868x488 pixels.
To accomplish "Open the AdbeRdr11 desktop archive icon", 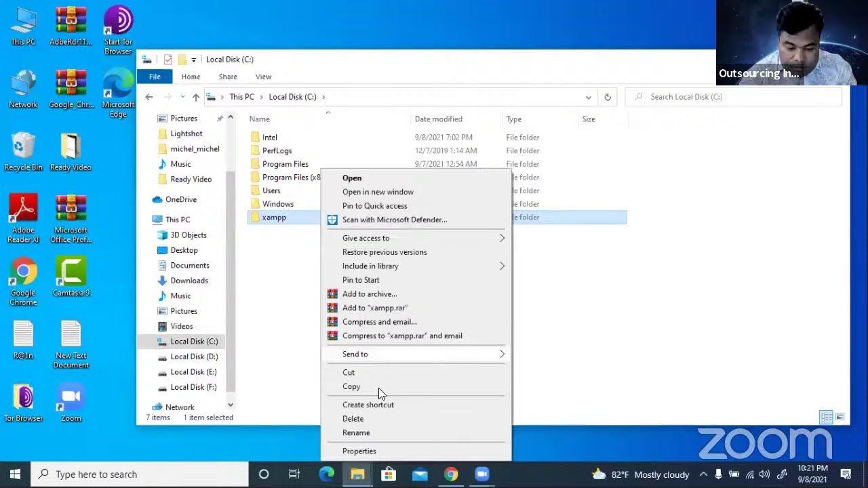I will coord(71,26).
